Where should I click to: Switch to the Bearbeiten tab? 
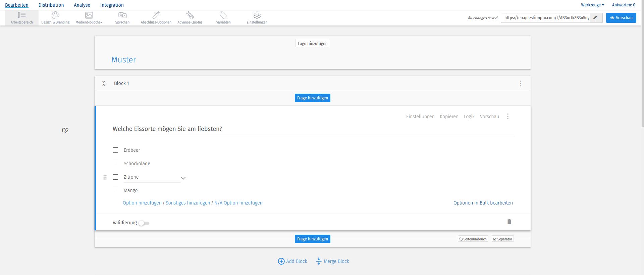coord(17,5)
